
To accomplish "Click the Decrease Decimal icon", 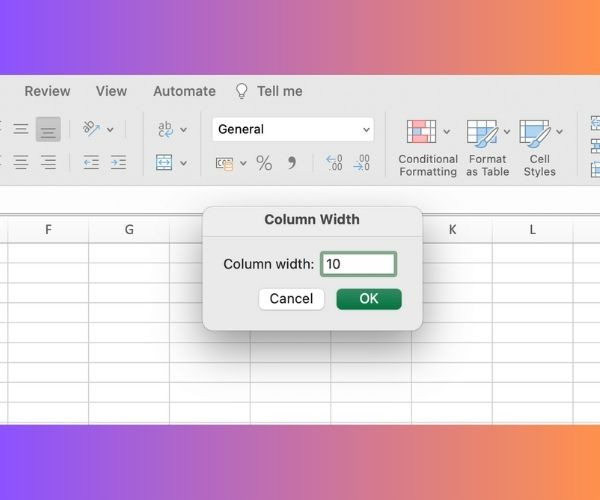I will click(362, 163).
